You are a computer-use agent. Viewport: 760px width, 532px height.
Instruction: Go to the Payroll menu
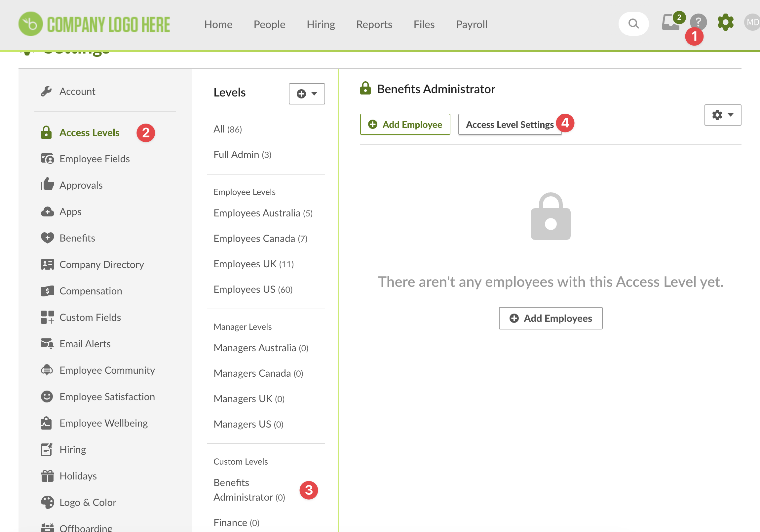coord(471,24)
